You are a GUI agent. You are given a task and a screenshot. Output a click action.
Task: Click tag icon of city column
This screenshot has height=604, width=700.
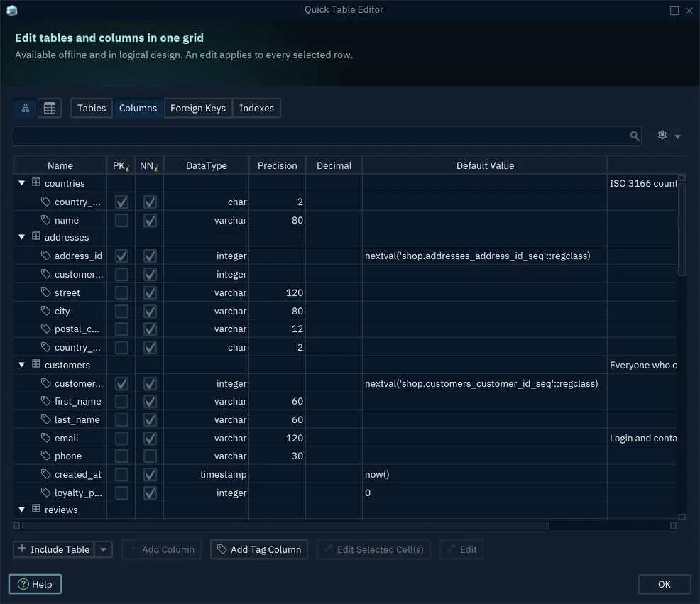coord(45,310)
